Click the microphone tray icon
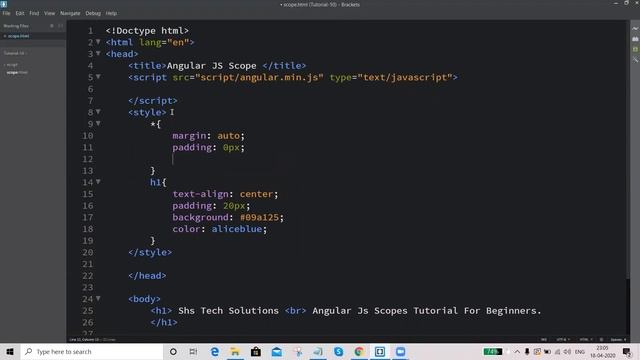The width and height of the screenshot is (640, 360). (527, 351)
